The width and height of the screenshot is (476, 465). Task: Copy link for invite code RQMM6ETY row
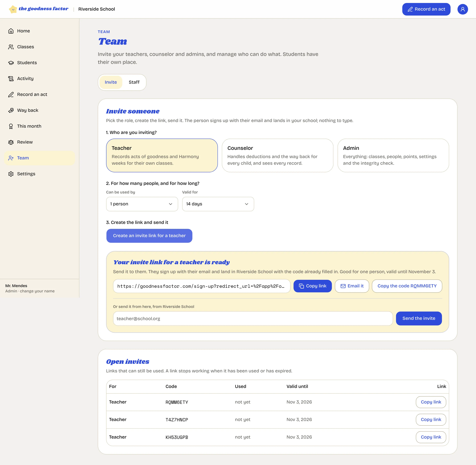(x=431, y=402)
